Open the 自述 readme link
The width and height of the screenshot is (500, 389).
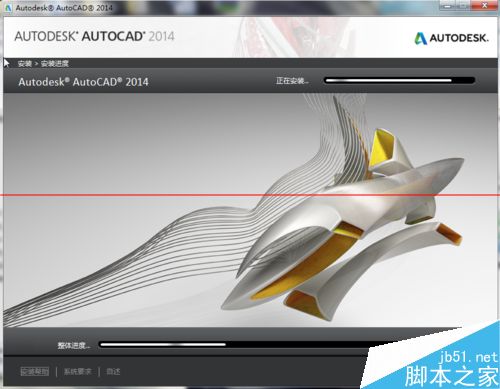pyautogui.click(x=113, y=371)
